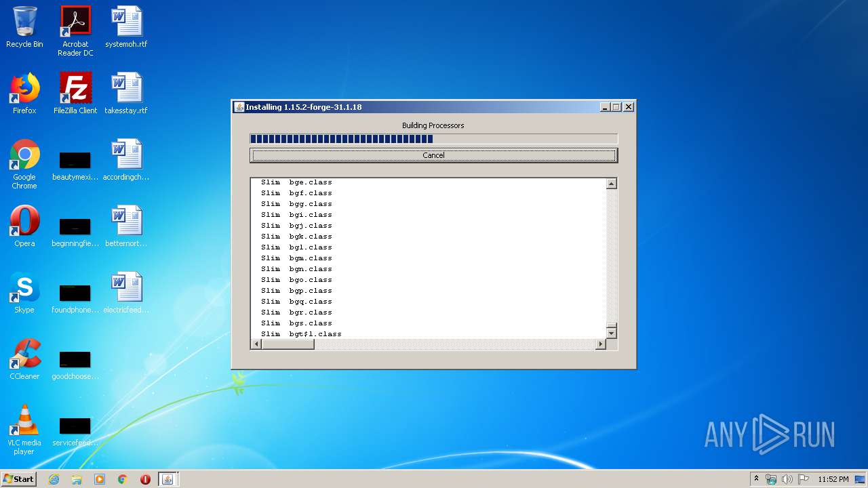868x488 pixels.
Task: Open Internet Explorer in taskbar
Action: tap(54, 479)
